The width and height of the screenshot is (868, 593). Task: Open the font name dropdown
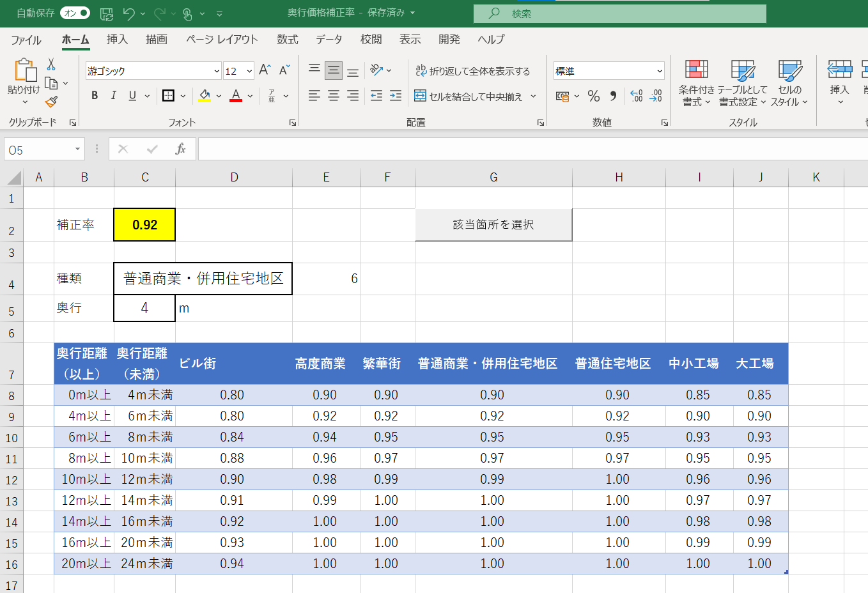click(217, 71)
